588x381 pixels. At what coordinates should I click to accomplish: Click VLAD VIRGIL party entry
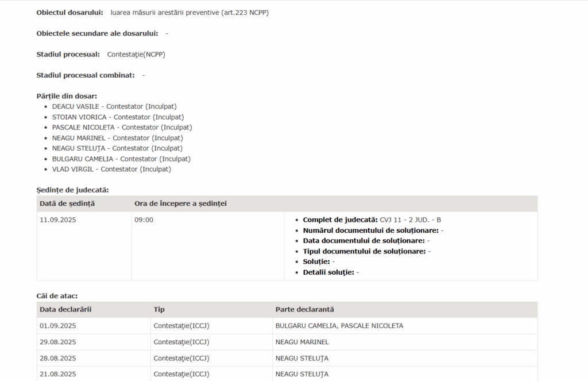tap(111, 170)
